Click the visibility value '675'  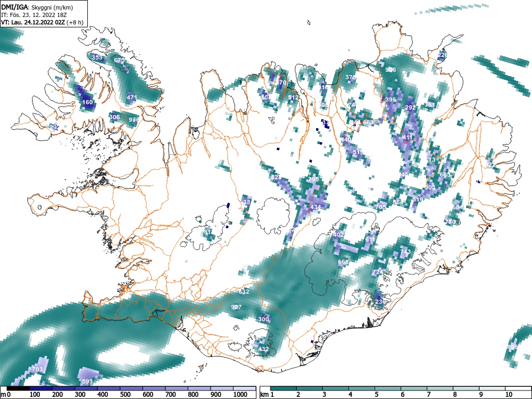(119, 60)
